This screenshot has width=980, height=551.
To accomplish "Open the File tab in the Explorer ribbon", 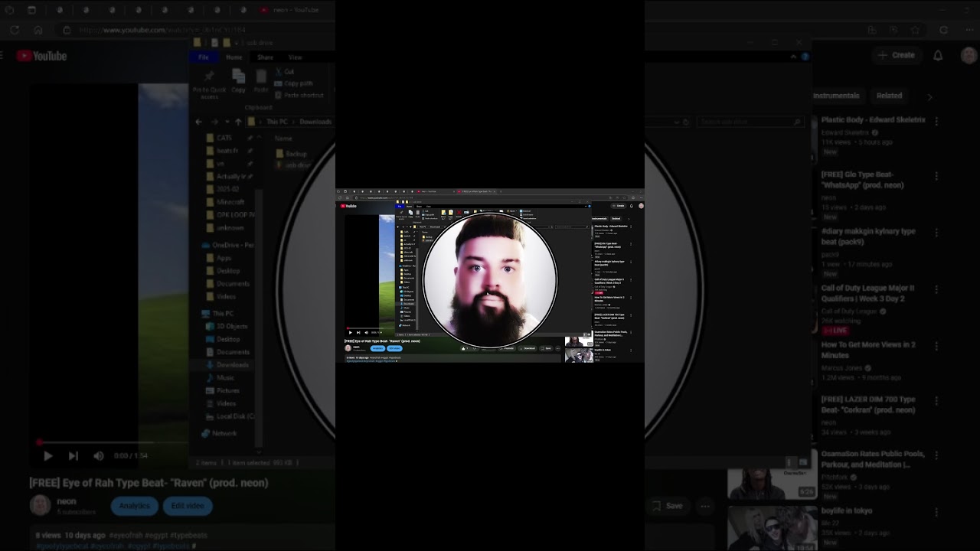I will [204, 57].
